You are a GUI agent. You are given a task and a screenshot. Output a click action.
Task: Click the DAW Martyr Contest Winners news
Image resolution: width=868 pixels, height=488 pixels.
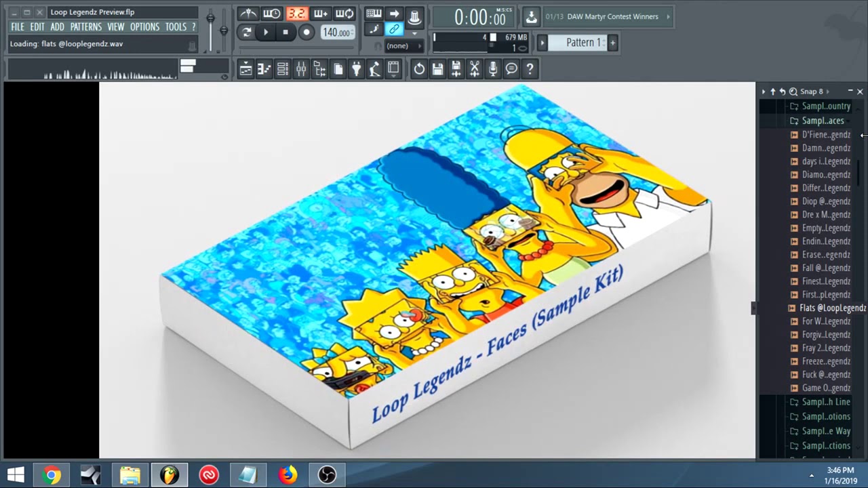coord(612,17)
